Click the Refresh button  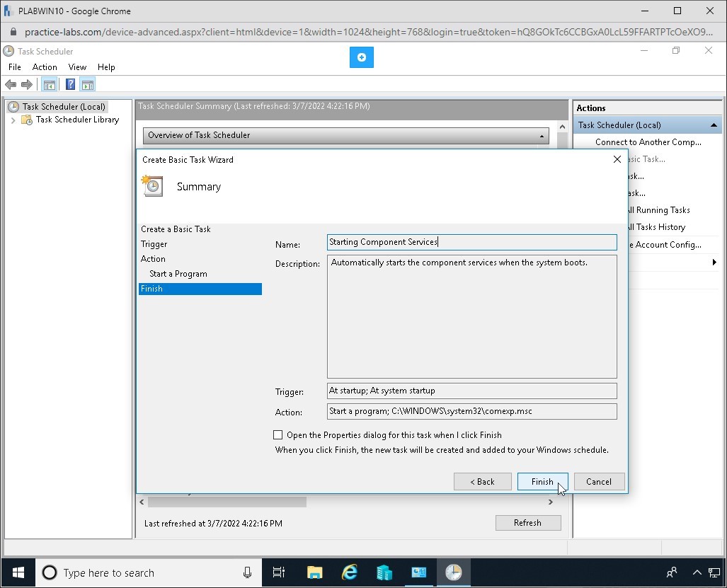pyautogui.click(x=527, y=523)
